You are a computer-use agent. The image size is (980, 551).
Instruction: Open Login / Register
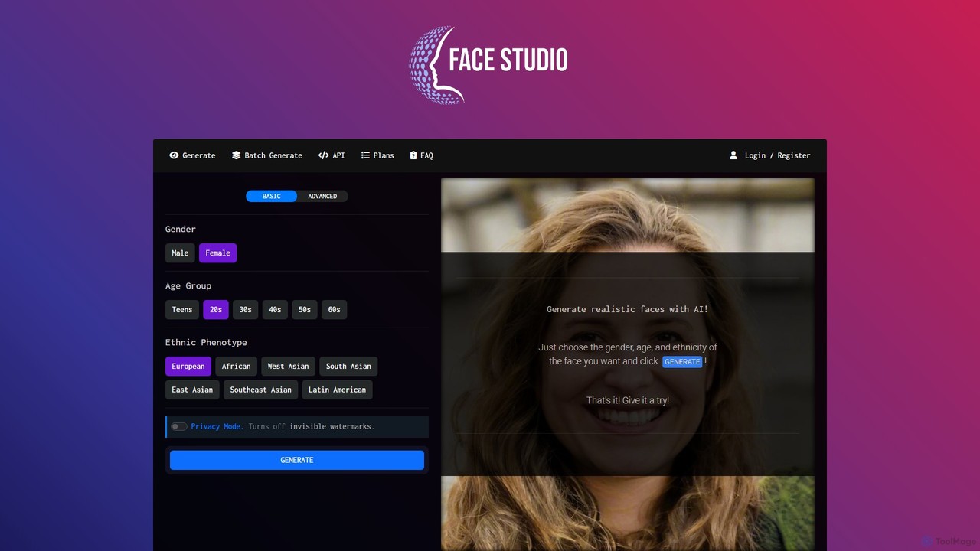tap(769, 155)
